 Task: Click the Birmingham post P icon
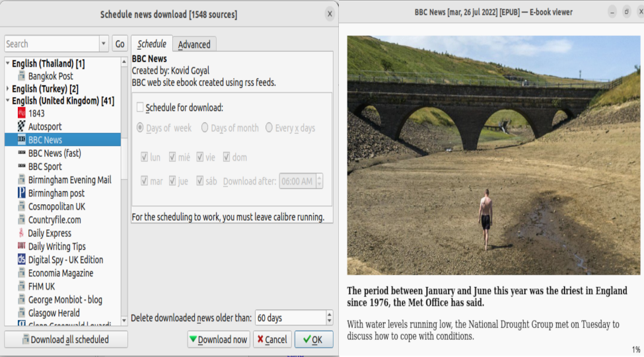21,192
